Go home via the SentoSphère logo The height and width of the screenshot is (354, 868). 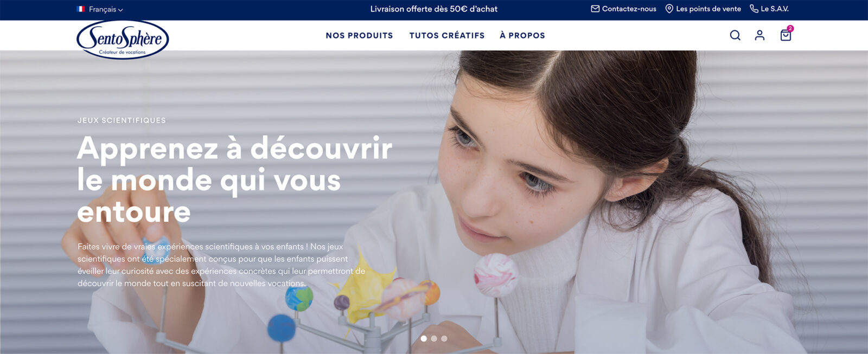(123, 40)
